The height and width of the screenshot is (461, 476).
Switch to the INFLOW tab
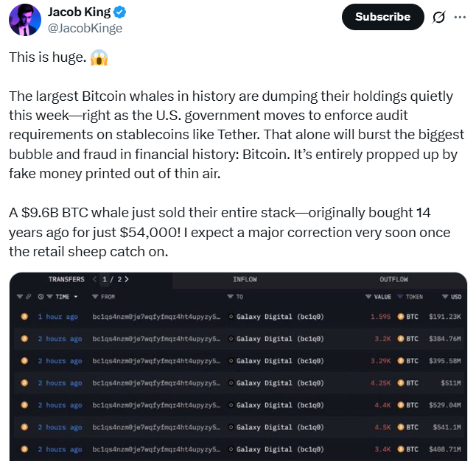245,280
